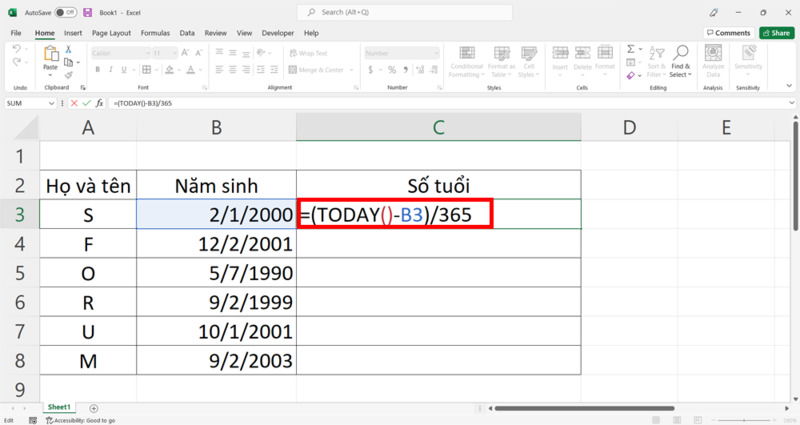Click the Analyze Data icon
Viewport: 800px width, 425px height.
pos(713,53)
